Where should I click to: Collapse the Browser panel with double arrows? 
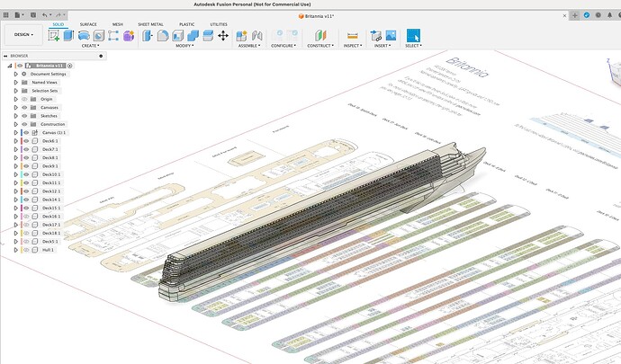[5, 56]
